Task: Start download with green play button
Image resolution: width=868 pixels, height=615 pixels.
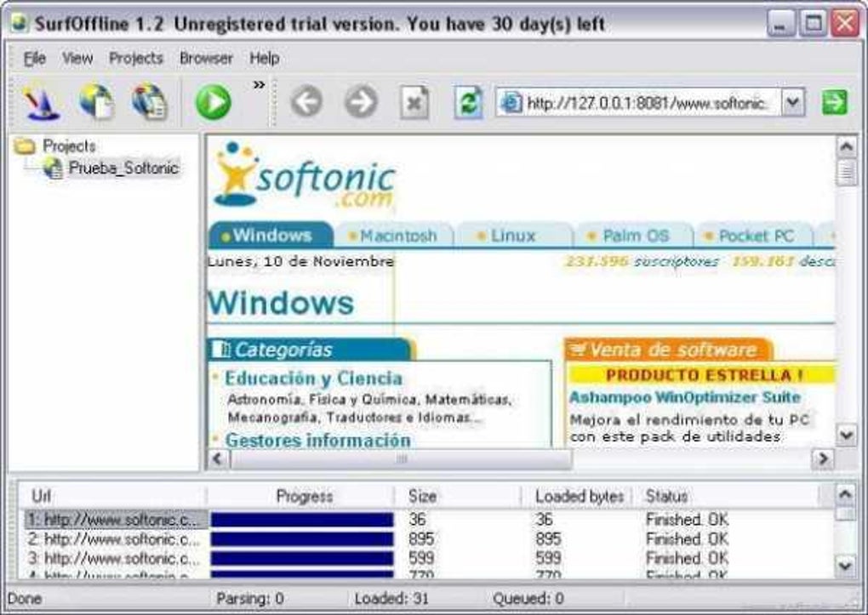Action: [213, 102]
